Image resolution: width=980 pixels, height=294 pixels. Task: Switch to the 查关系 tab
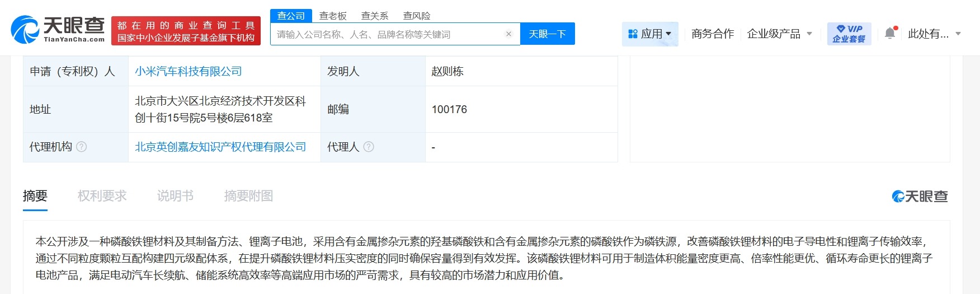coord(375,16)
